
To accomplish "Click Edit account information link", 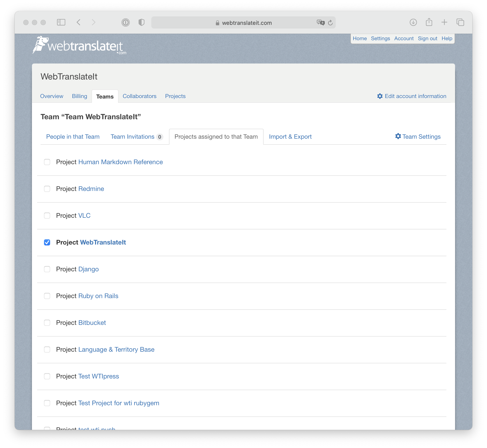I will pos(415,96).
